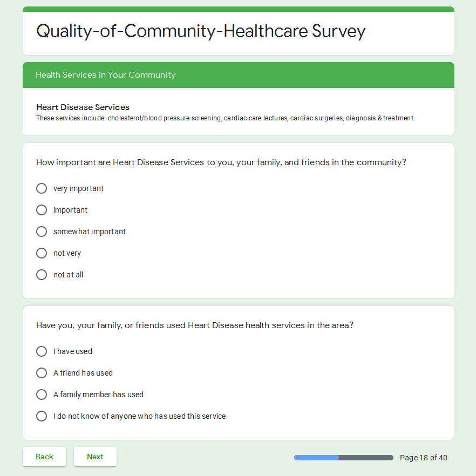Click the survey progress bar
Viewport: 476px width, 476px height.
(343, 458)
